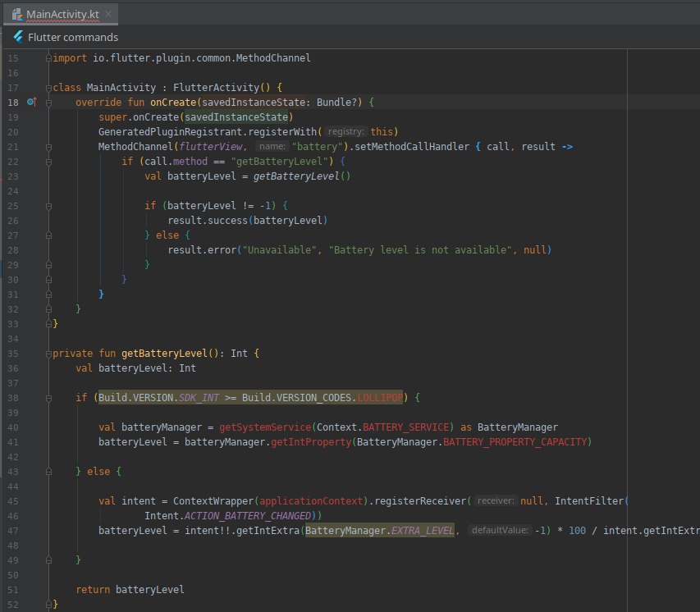Click GeneratedPluginRegistrant on line 20
This screenshot has width=700, height=612.
pos(170,132)
